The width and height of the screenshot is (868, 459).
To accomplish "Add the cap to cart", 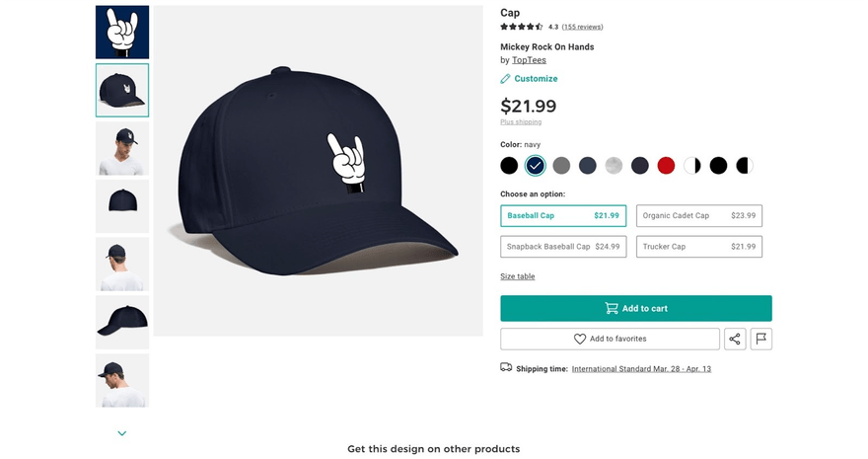I will click(x=635, y=308).
